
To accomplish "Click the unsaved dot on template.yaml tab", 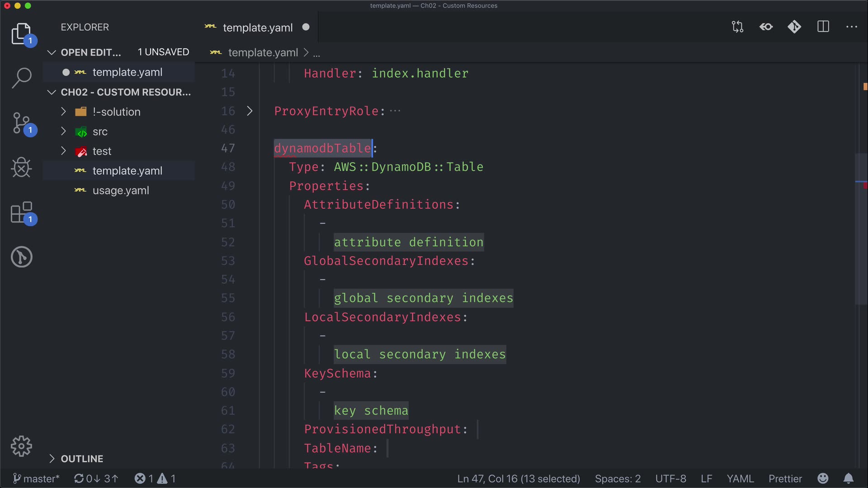I will click(x=306, y=27).
